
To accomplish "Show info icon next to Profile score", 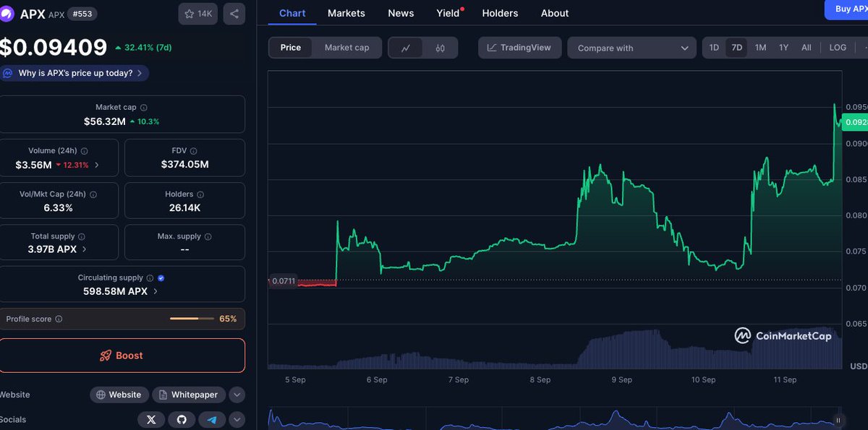I will tap(59, 319).
